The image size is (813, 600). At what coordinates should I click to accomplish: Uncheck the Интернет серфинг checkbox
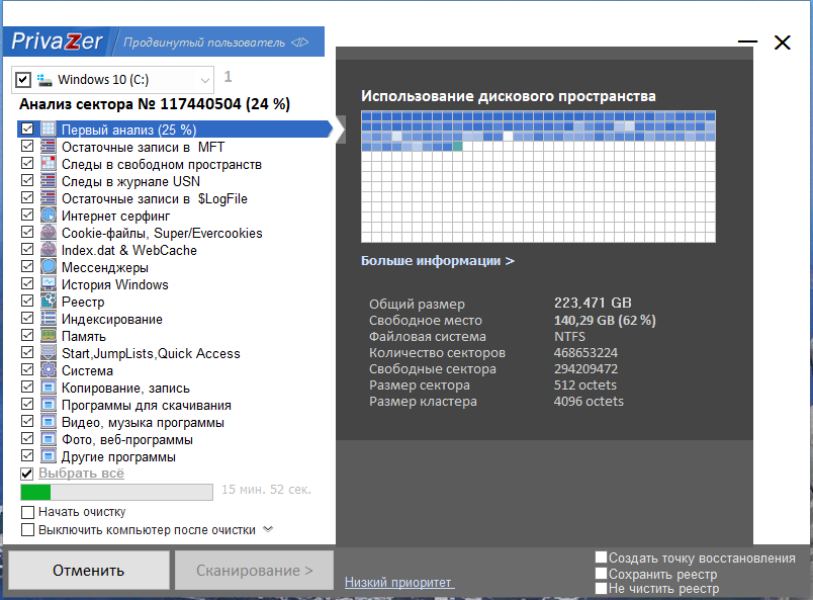click(x=27, y=215)
